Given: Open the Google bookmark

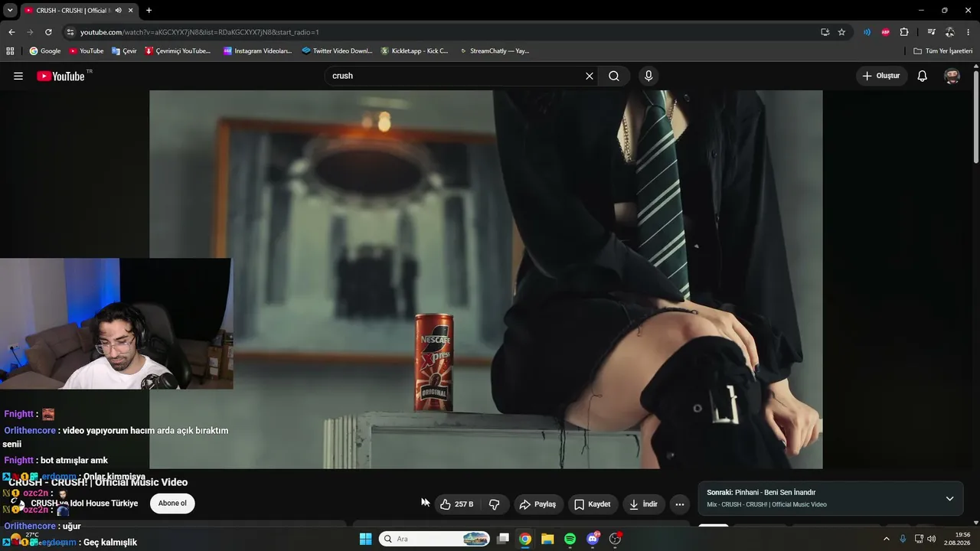Looking at the screenshot, I should [45, 51].
